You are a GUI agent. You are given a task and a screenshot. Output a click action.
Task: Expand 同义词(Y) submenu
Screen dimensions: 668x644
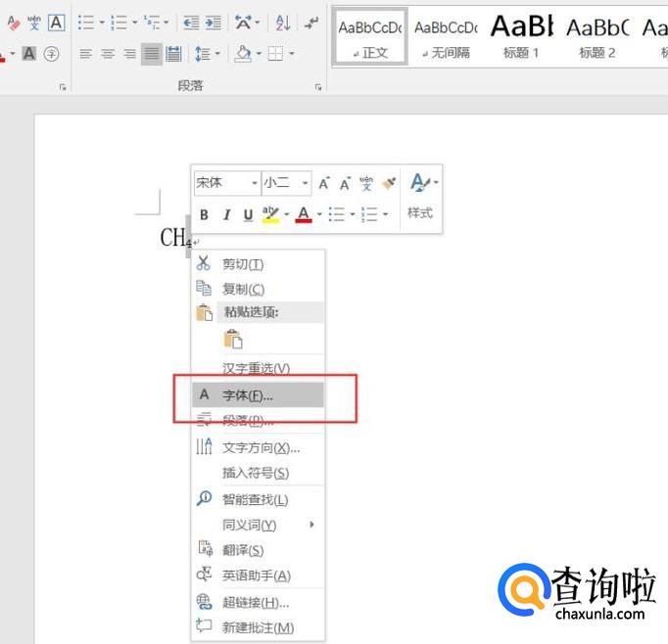point(259,525)
